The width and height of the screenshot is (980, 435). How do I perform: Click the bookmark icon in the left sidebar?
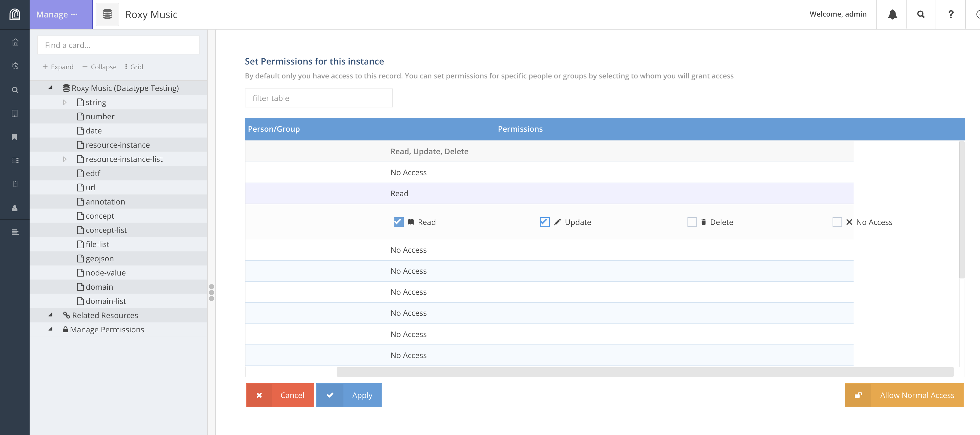click(x=15, y=137)
